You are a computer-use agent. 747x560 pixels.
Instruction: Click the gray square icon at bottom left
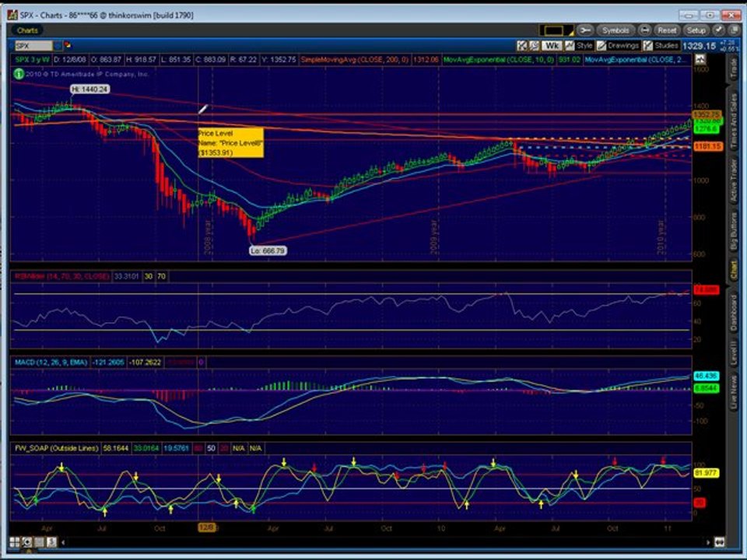(39, 542)
